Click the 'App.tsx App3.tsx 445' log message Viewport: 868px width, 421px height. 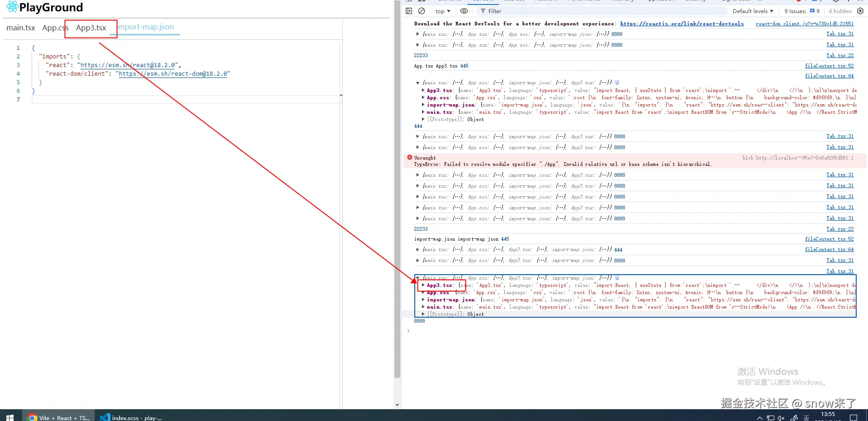(441, 66)
